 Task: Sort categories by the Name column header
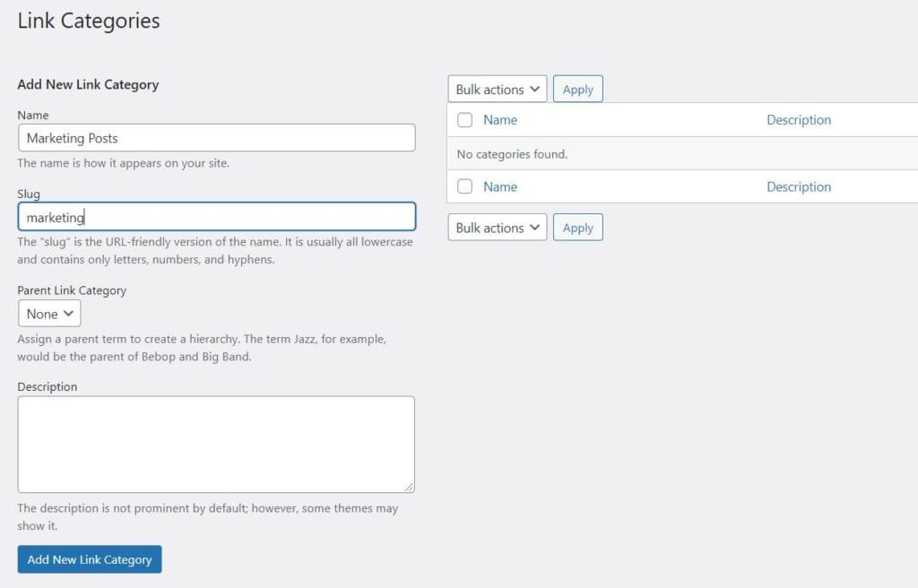pyautogui.click(x=500, y=119)
